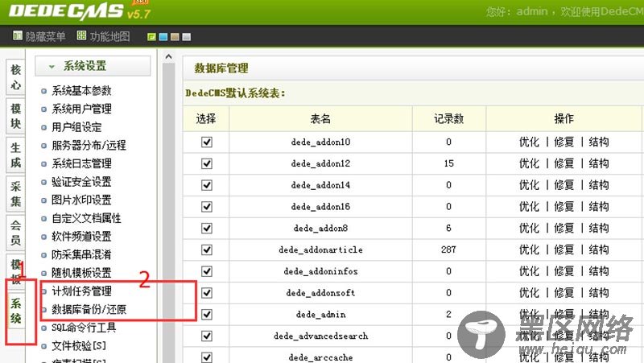Open 用户组设定
The image size is (644, 363).
[76, 127]
